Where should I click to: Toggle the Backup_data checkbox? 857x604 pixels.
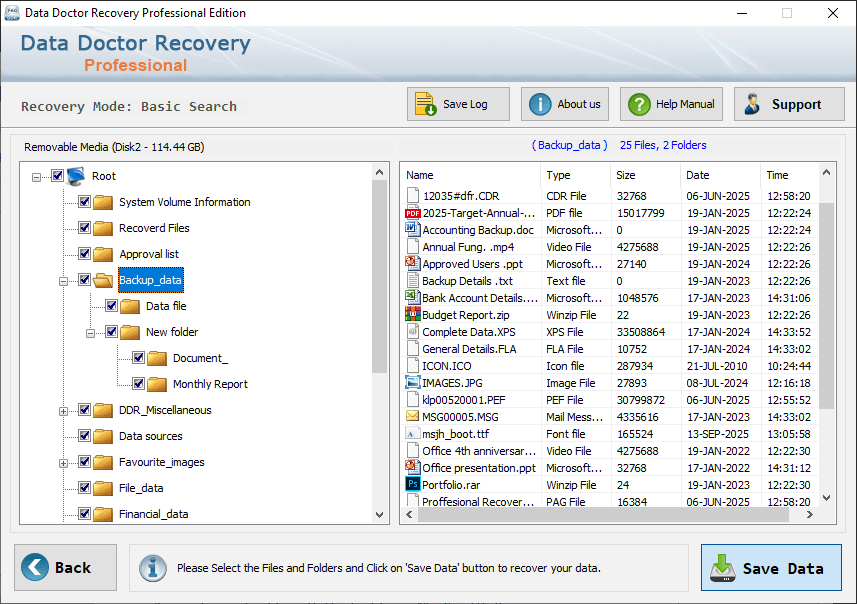click(84, 280)
